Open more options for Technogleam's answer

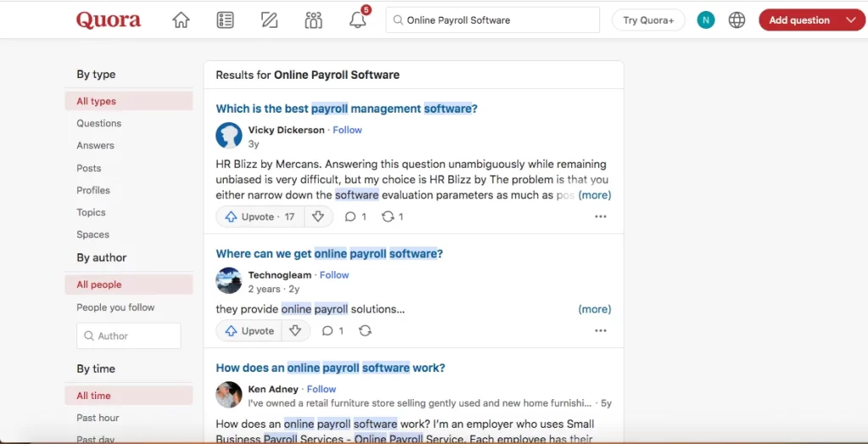pyautogui.click(x=601, y=331)
